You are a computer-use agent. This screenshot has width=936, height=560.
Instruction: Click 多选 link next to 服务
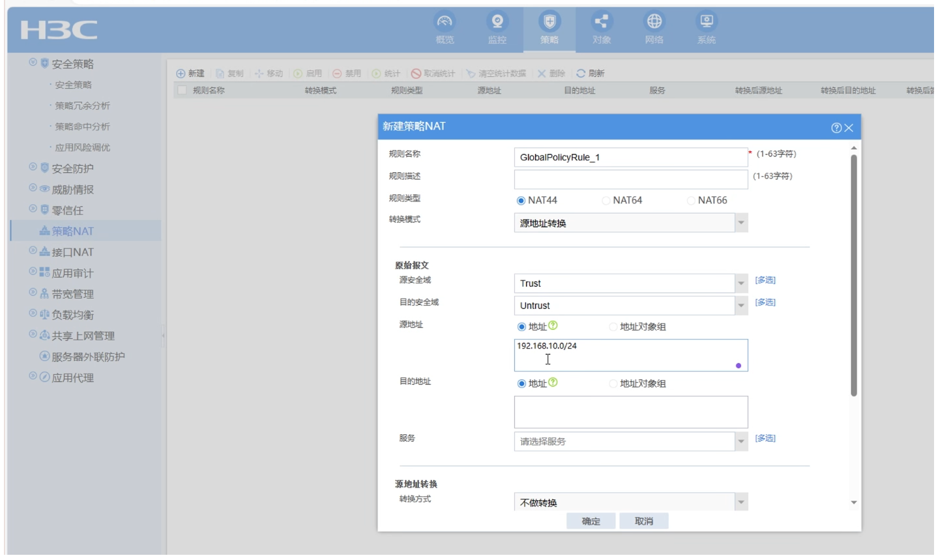point(765,439)
